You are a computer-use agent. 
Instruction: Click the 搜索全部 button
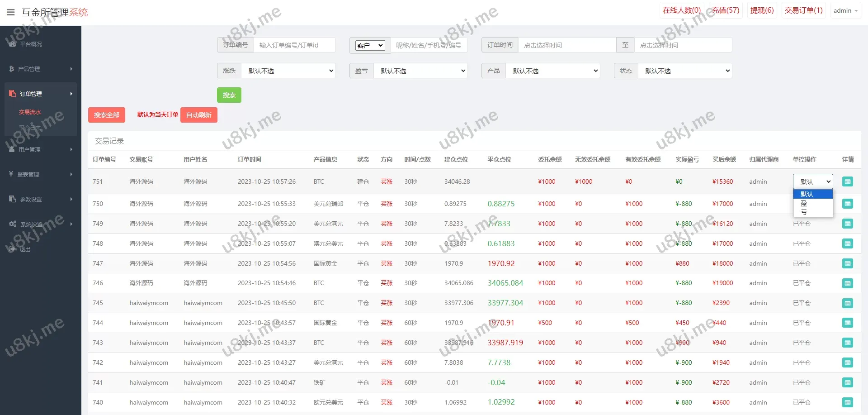(106, 115)
